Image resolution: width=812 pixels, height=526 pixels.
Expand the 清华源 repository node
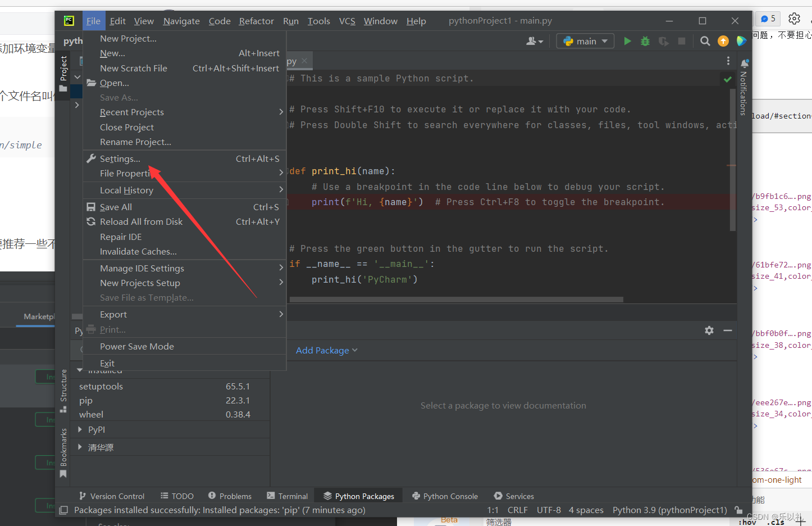(80, 447)
